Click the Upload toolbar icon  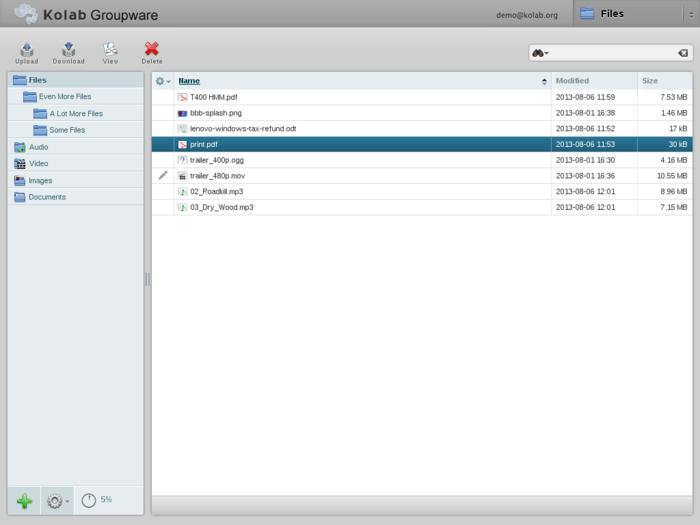pos(26,50)
